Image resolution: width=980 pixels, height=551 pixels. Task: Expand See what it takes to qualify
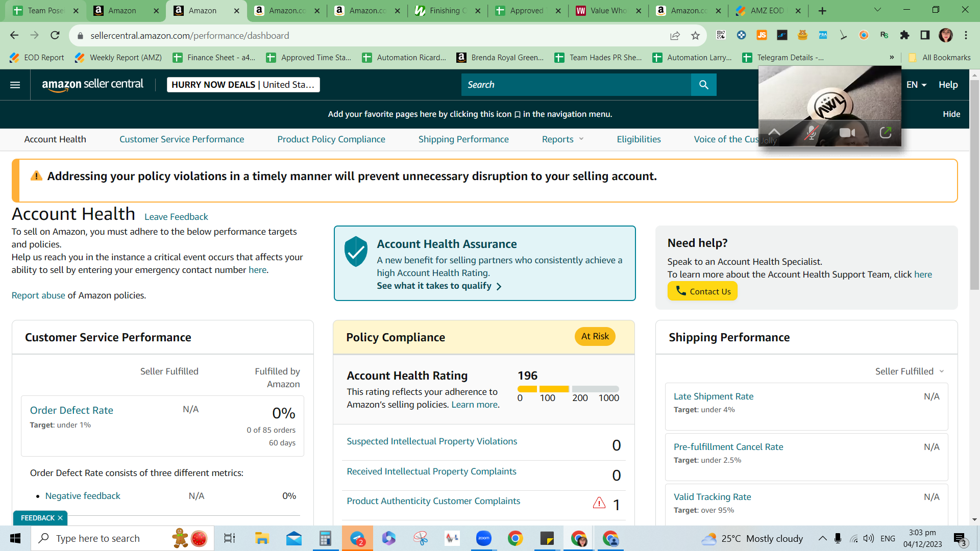(439, 286)
